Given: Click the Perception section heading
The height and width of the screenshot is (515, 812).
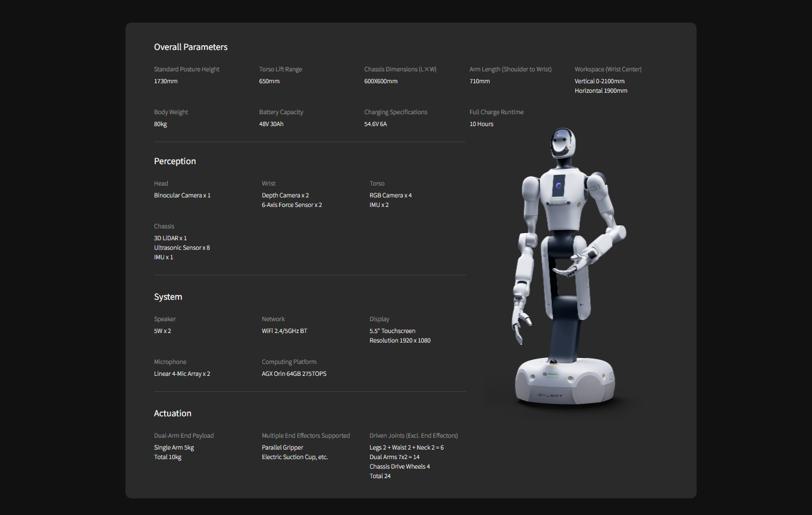Looking at the screenshot, I should (x=175, y=161).
